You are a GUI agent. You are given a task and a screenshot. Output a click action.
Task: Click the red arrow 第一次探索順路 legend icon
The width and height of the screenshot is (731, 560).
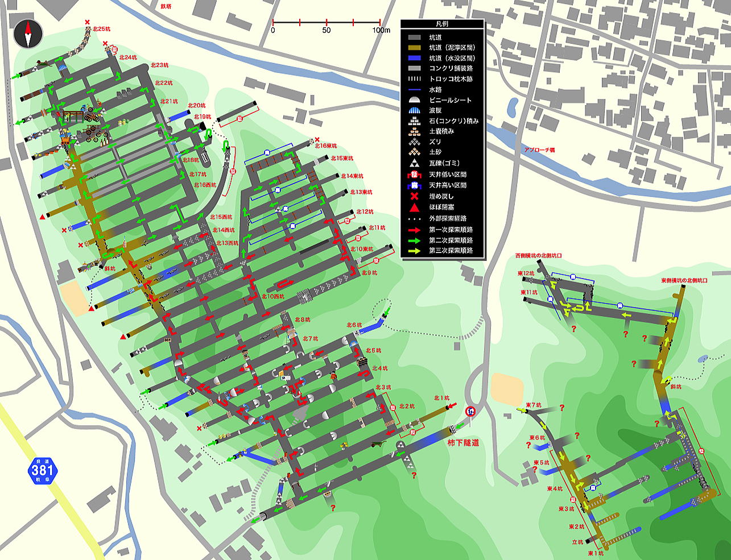coord(414,230)
